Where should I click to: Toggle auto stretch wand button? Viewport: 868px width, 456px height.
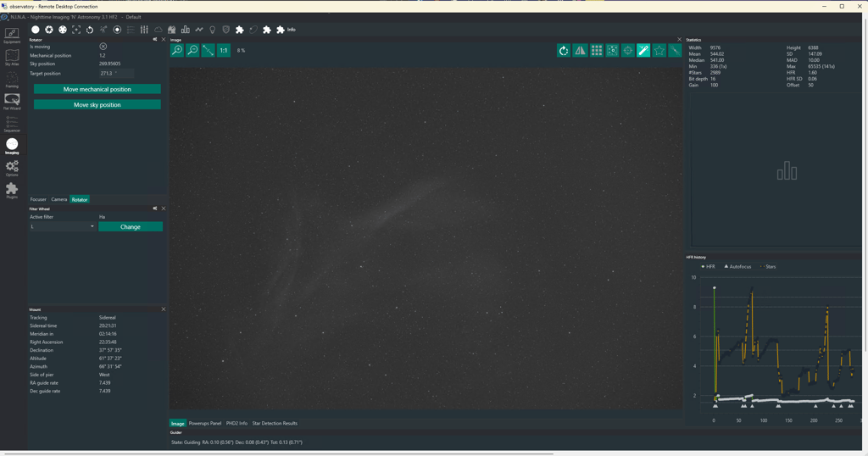click(x=643, y=50)
